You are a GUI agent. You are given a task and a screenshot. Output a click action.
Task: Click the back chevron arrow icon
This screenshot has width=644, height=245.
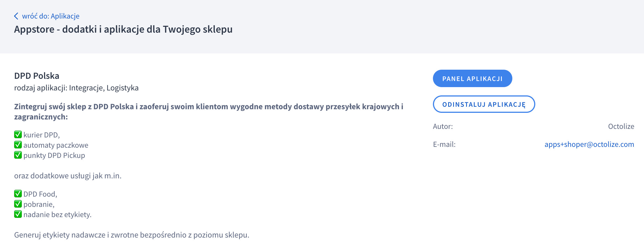[16, 16]
